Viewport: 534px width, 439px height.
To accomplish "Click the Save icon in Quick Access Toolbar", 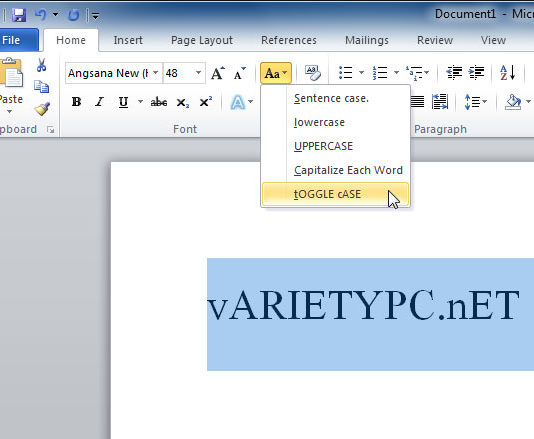I will click(x=19, y=15).
